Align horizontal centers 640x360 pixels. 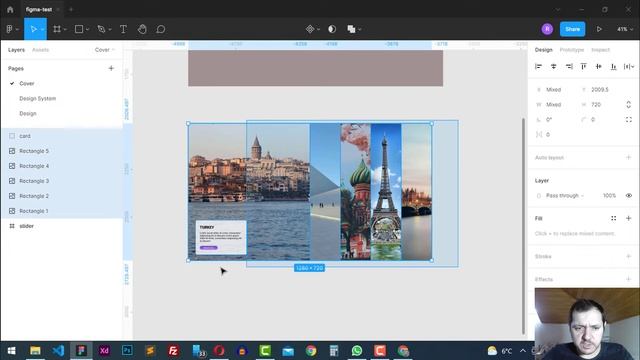tap(553, 67)
